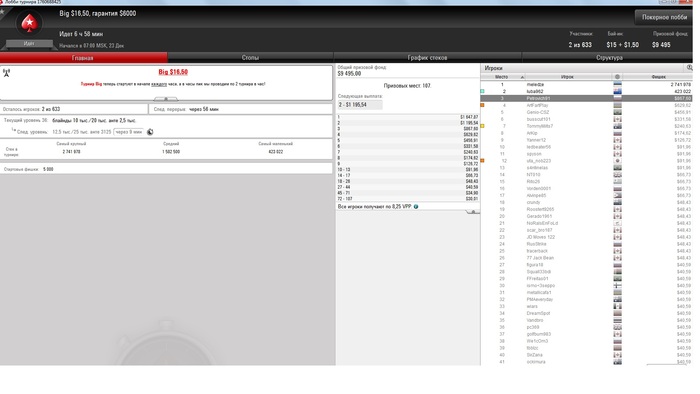Open the Структура tab
This screenshot has height=394, width=700.
click(x=609, y=58)
